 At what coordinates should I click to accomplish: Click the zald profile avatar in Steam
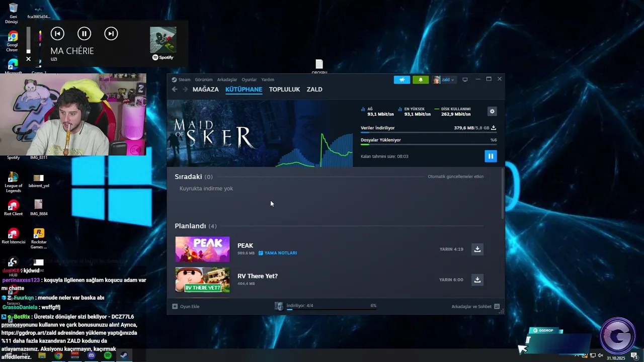[436, 79]
